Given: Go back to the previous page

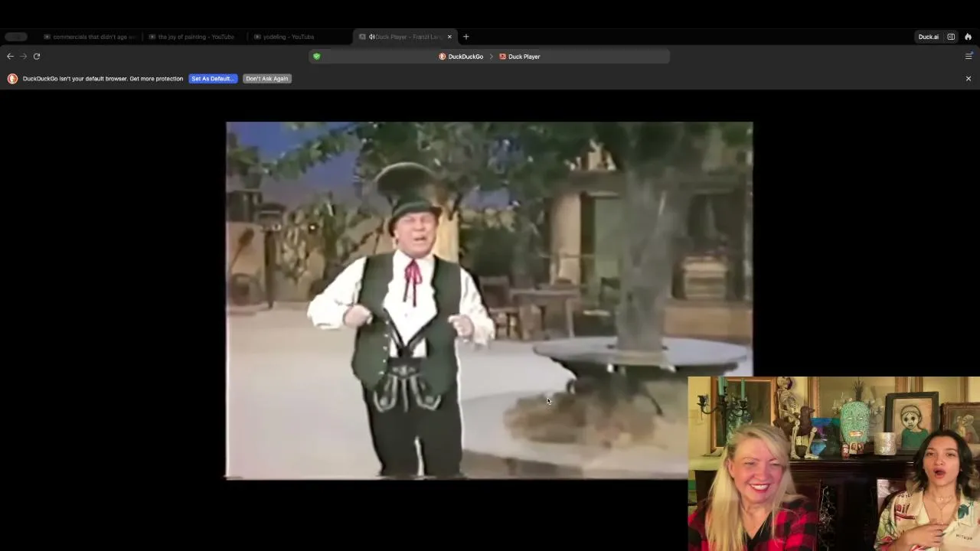Looking at the screenshot, I should [x=10, y=56].
